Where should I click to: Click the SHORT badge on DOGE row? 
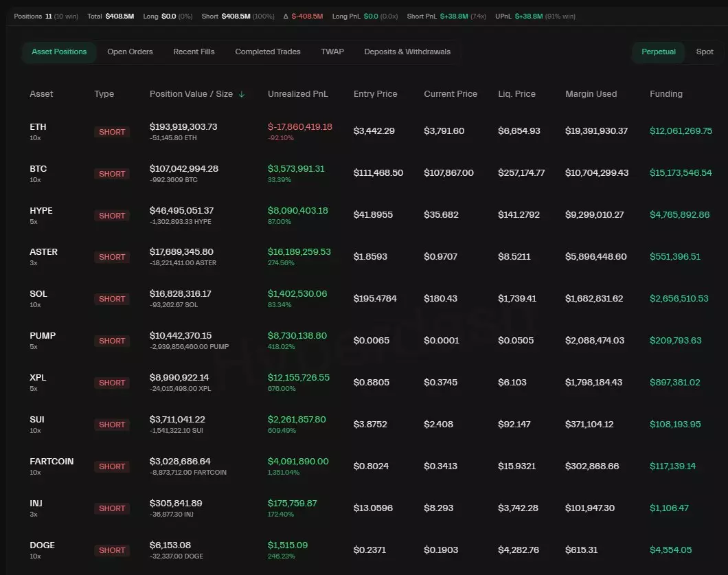click(112, 550)
